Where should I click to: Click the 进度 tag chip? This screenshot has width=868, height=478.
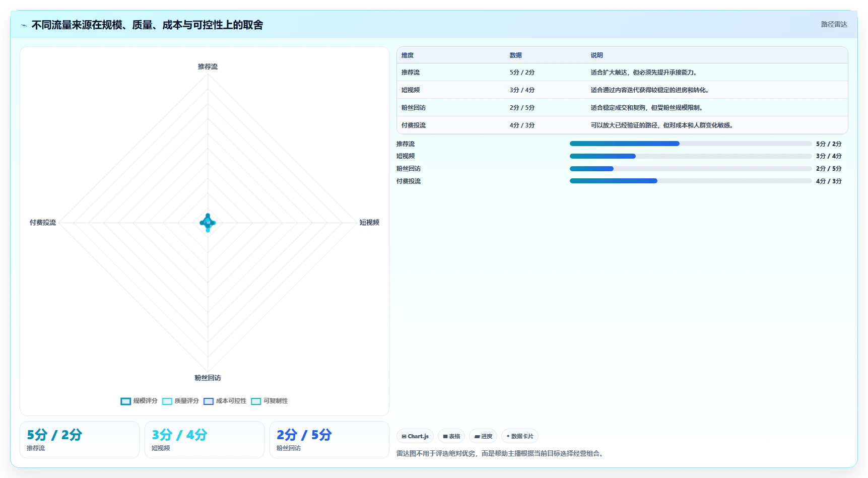tap(483, 436)
